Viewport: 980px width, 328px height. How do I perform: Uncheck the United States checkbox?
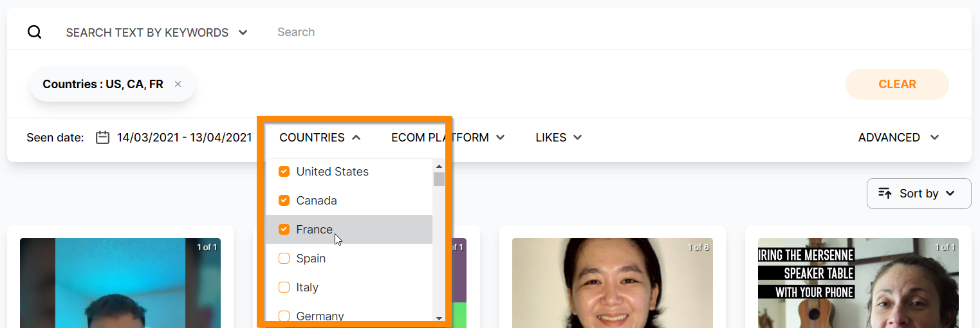284,172
